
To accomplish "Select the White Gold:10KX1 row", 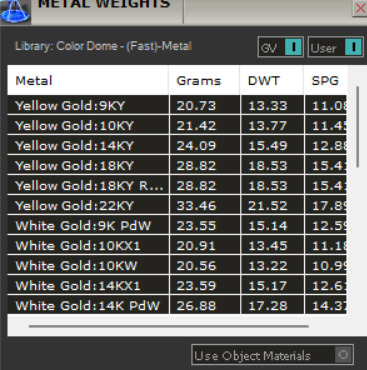I will pos(177,245).
